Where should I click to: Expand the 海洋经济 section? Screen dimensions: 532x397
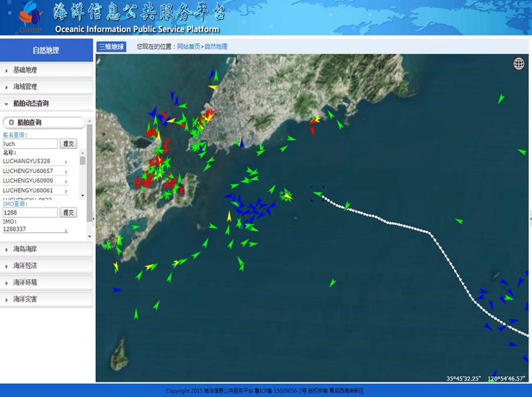click(46, 266)
